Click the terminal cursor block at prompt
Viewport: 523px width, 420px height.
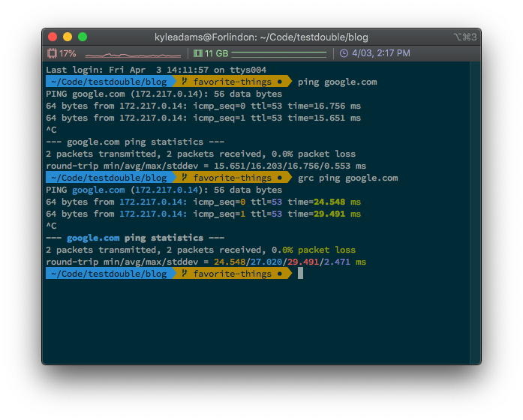point(301,273)
